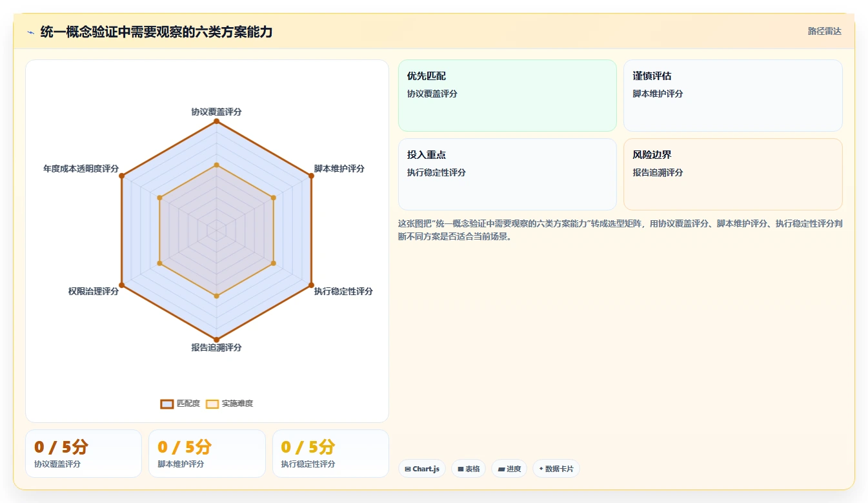Click the 匹配度 point on 报告追溯评分 axis
868x503 pixels.
tap(216, 340)
